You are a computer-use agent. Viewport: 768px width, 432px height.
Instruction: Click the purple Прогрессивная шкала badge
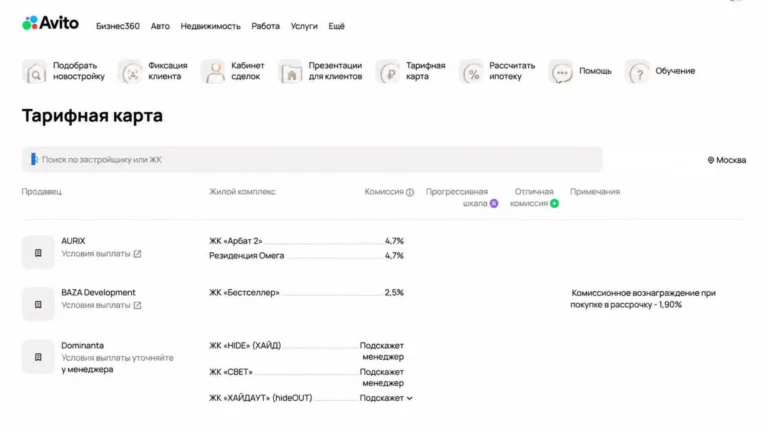pyautogui.click(x=494, y=203)
